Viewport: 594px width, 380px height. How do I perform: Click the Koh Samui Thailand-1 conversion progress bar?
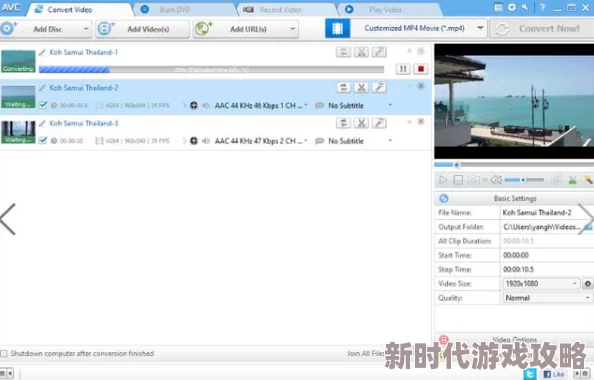tap(211, 69)
